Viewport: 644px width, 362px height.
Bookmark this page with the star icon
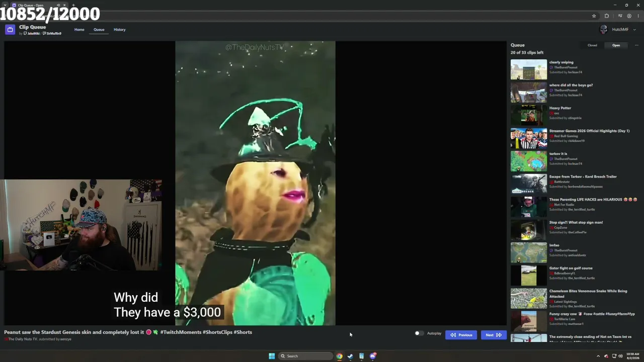(x=594, y=16)
